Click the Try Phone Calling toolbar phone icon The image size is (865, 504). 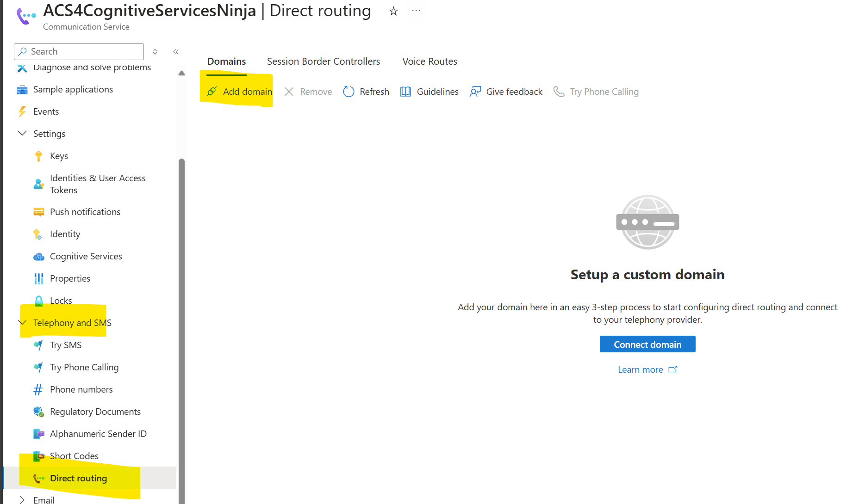click(x=559, y=92)
